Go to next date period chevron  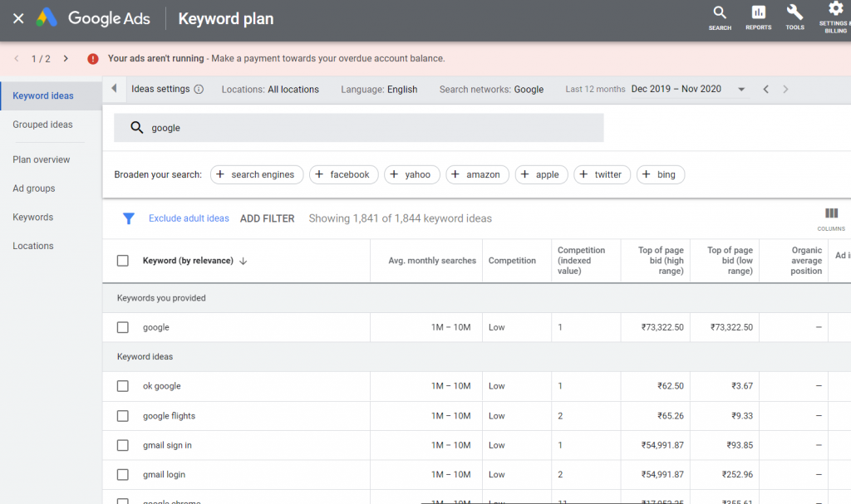pos(785,90)
